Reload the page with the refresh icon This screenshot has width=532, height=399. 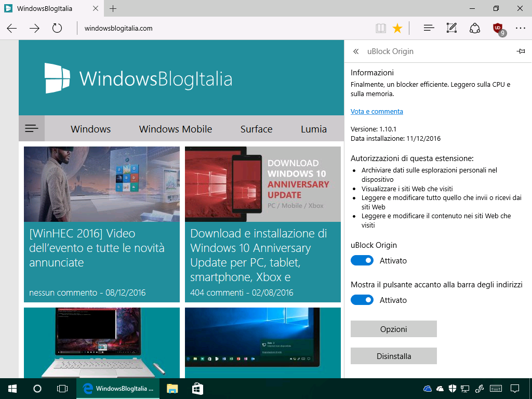(x=57, y=28)
